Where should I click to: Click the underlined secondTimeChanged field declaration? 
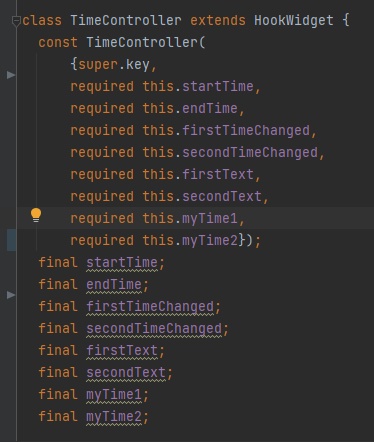point(154,329)
